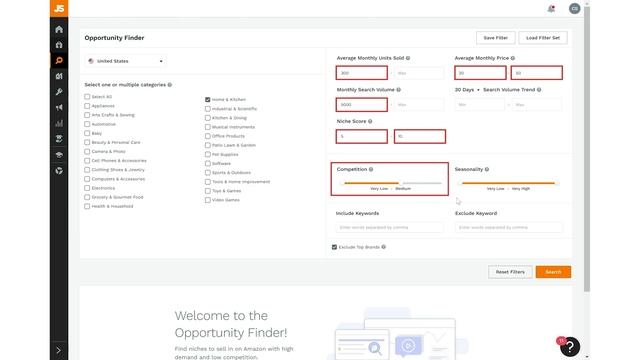The image size is (640, 360).
Task: Check the Kitchen & Dining category
Action: 208,118
